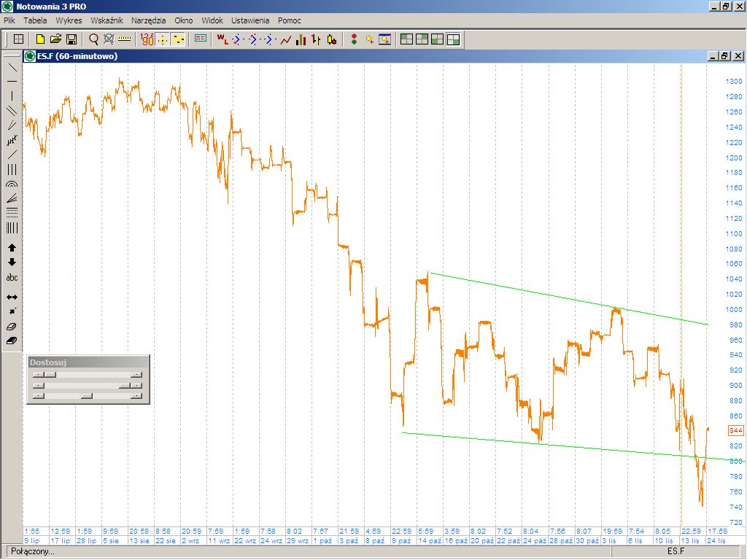Click the middle Dostosuj slider thumb
Viewport: 747px width, 560px height.
point(124,385)
